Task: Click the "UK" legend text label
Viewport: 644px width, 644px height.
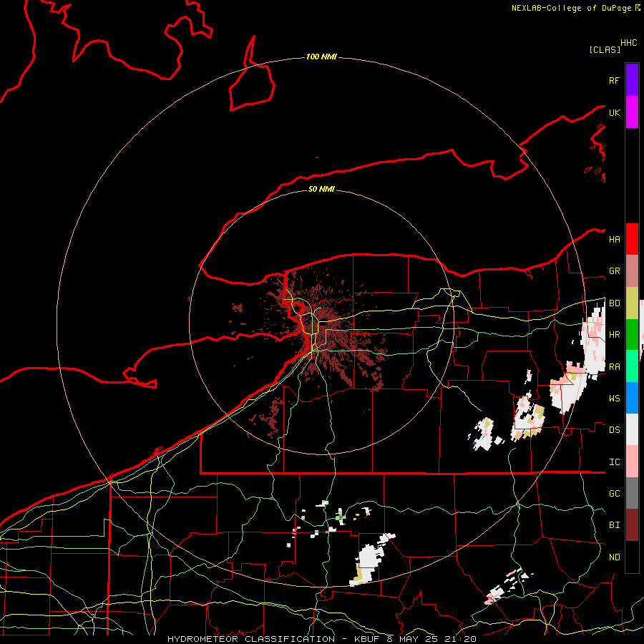Action: point(614,112)
